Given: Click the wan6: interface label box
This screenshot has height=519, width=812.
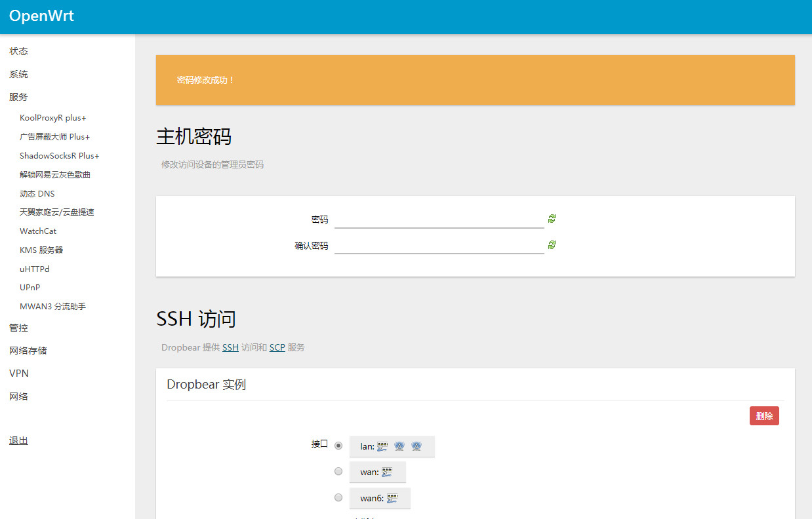Looking at the screenshot, I should click(x=380, y=498).
